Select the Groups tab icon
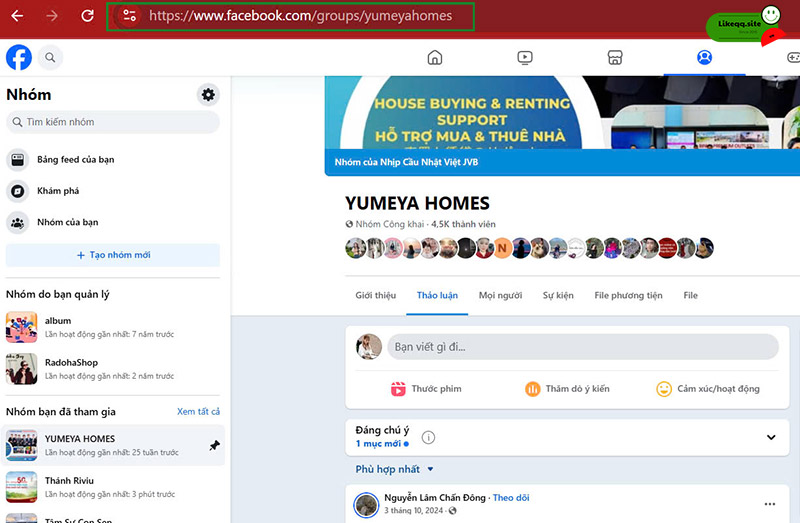 click(x=705, y=57)
